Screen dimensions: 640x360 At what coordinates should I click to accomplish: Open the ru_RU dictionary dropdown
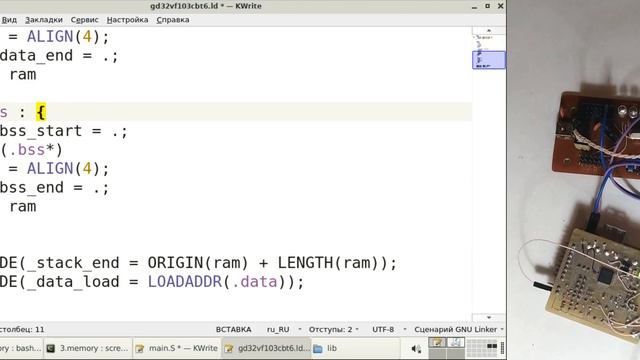pyautogui.click(x=284, y=329)
